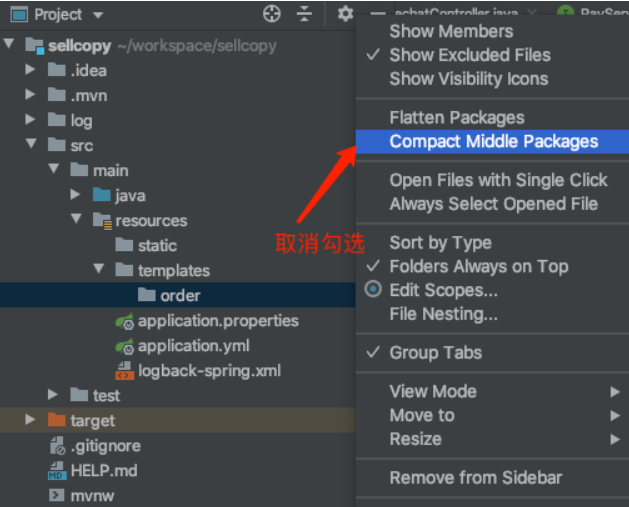629x507 pixels.
Task: Collapse the templates folder arrow
Action: pyautogui.click(x=98, y=270)
